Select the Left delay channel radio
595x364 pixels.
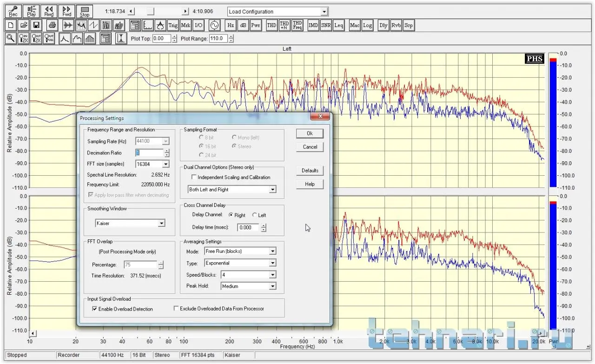click(254, 215)
